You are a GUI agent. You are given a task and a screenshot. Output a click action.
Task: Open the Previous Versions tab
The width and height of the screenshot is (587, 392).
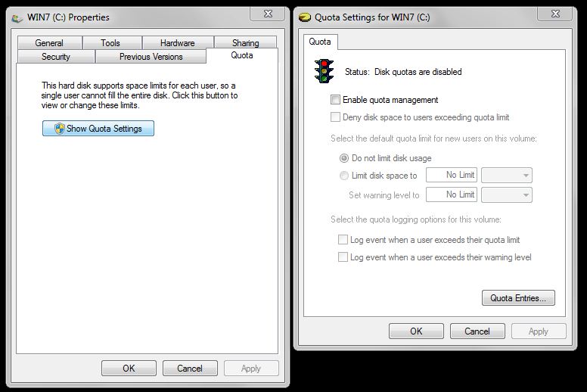tap(151, 57)
